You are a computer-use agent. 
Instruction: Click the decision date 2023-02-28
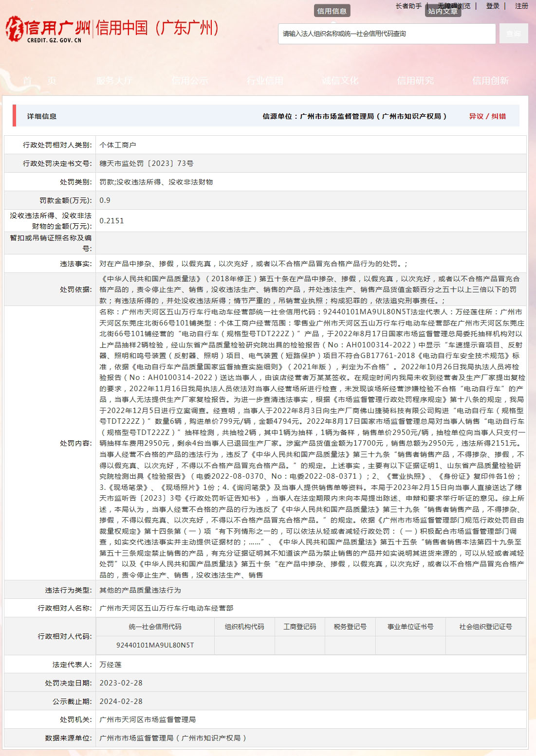[121, 683]
